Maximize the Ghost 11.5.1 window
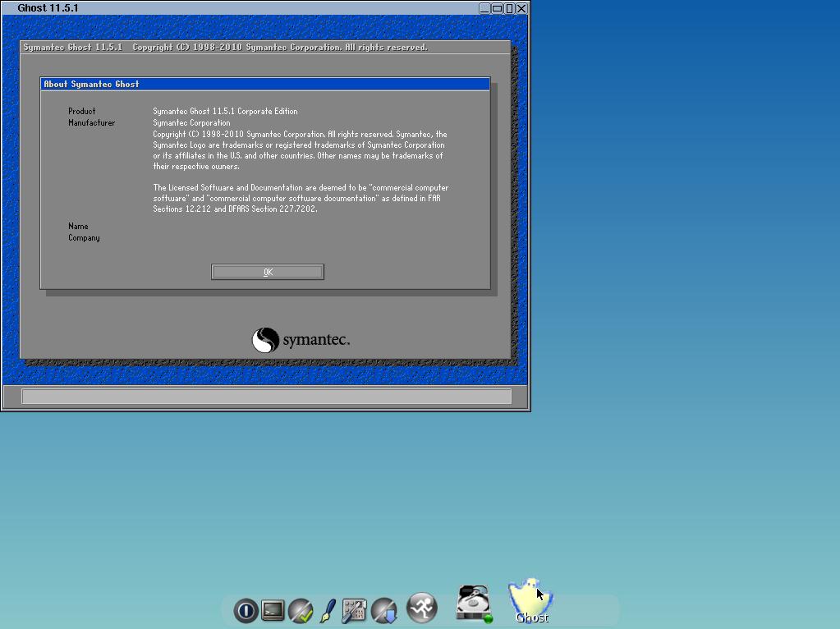 click(x=497, y=8)
